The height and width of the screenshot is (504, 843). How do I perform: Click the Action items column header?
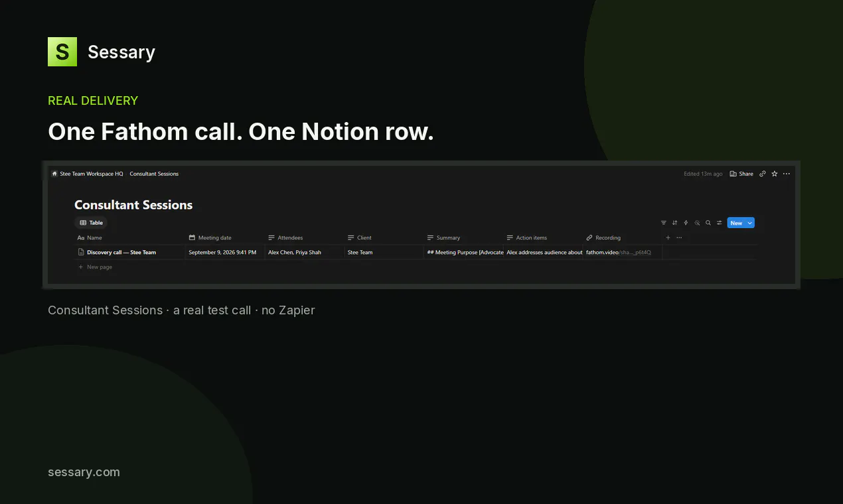point(527,237)
